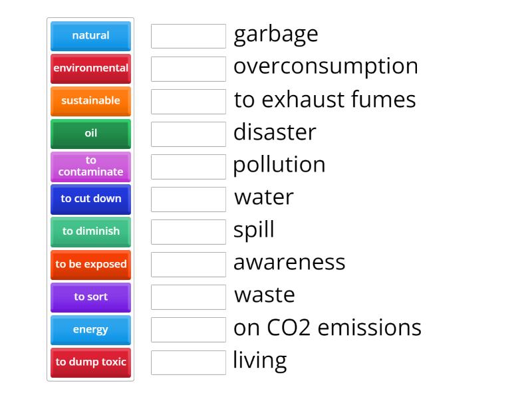Choose the green 'oil' tile

90,134
